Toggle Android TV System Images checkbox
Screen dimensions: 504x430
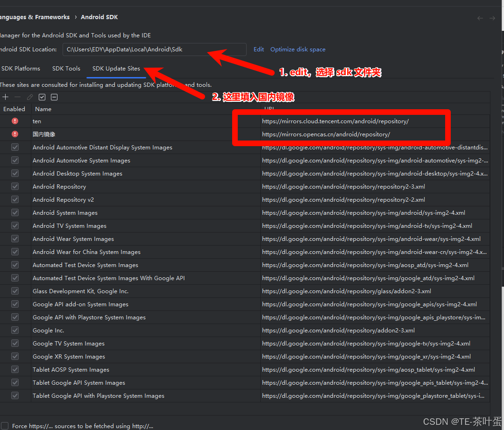[x=15, y=226]
